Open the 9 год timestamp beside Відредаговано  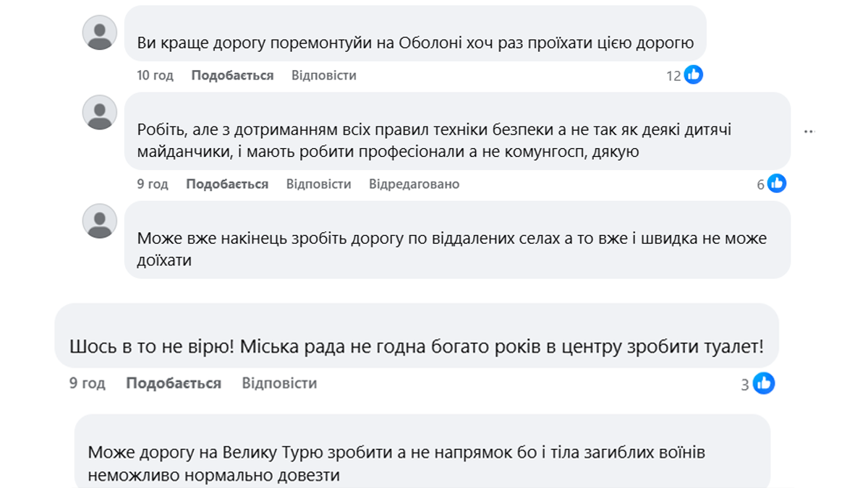click(153, 184)
